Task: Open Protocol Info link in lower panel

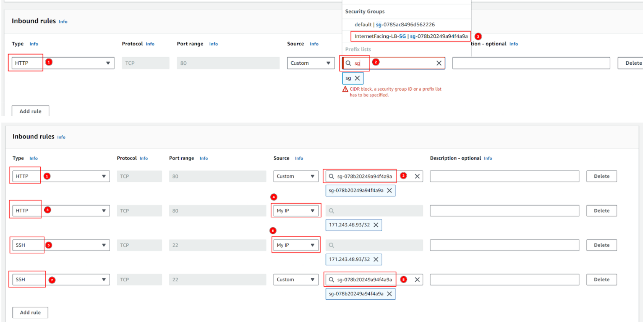Action: 144,158
